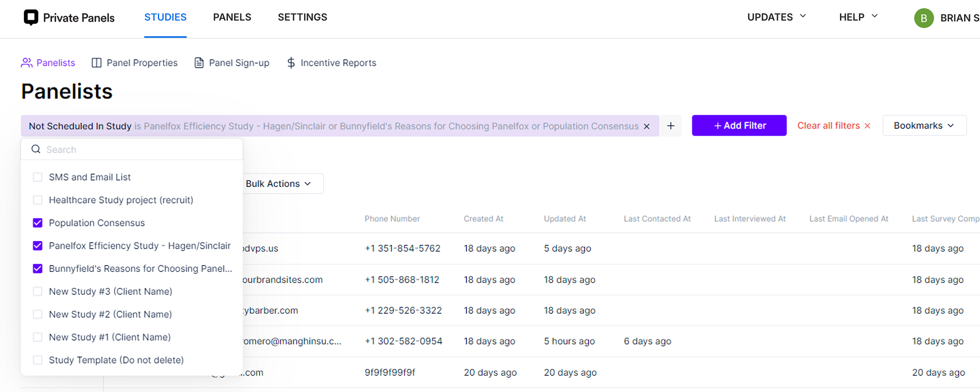Click the Add Filter button
The height and width of the screenshot is (392, 980).
pyautogui.click(x=739, y=126)
